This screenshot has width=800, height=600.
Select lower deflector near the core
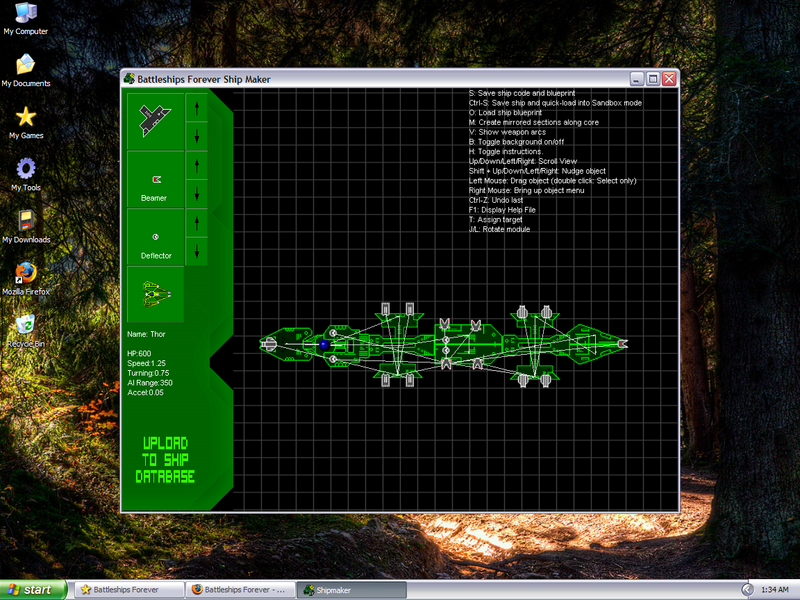pos(333,360)
